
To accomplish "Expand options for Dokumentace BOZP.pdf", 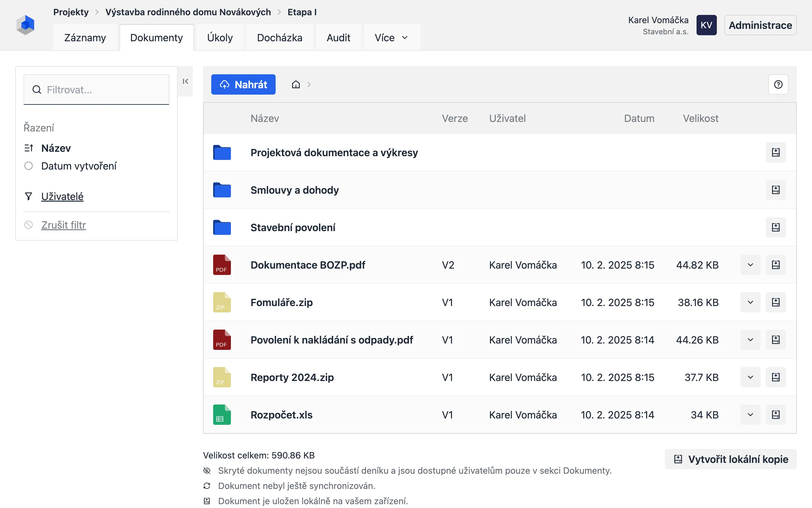I will tap(750, 265).
